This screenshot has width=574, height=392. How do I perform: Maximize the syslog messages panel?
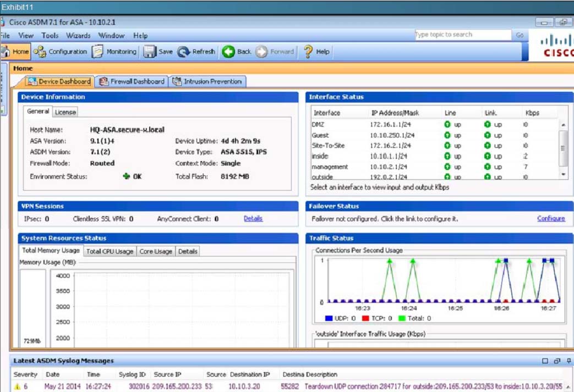545,361
